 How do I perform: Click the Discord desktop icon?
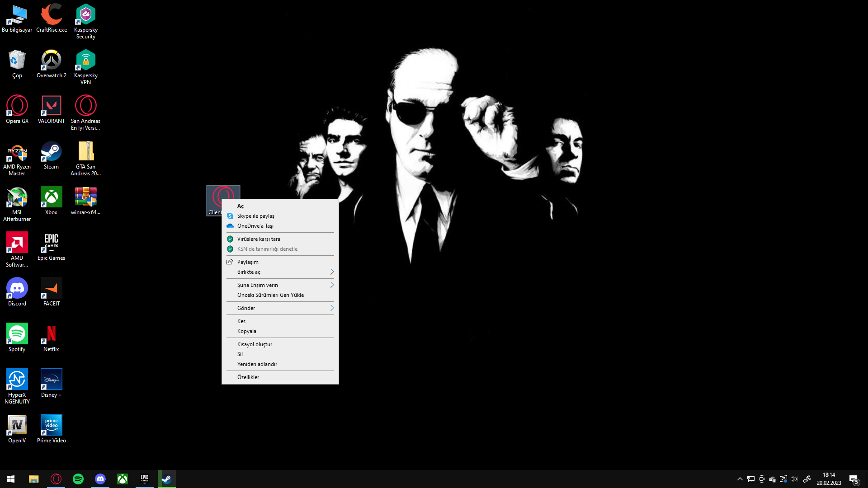(17, 289)
